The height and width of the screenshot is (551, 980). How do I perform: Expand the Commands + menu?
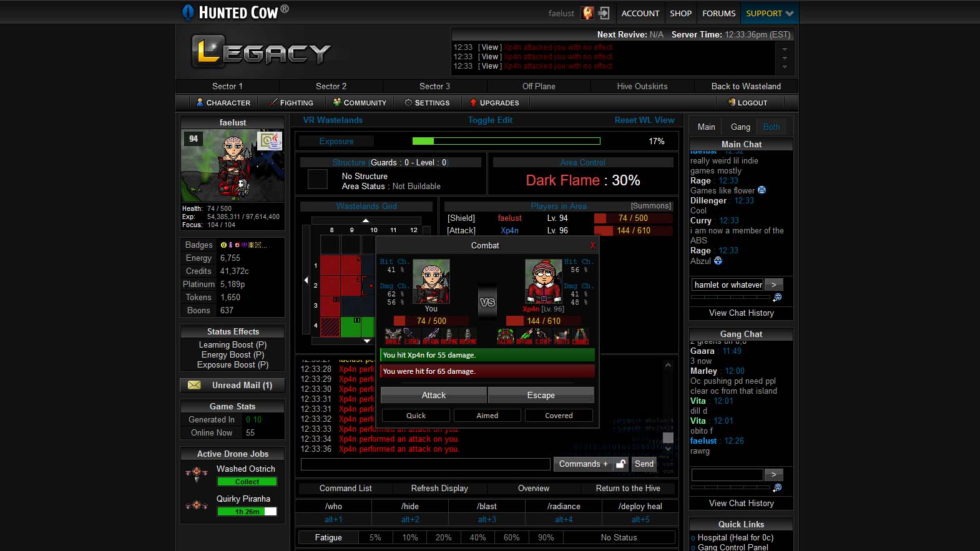[583, 464]
